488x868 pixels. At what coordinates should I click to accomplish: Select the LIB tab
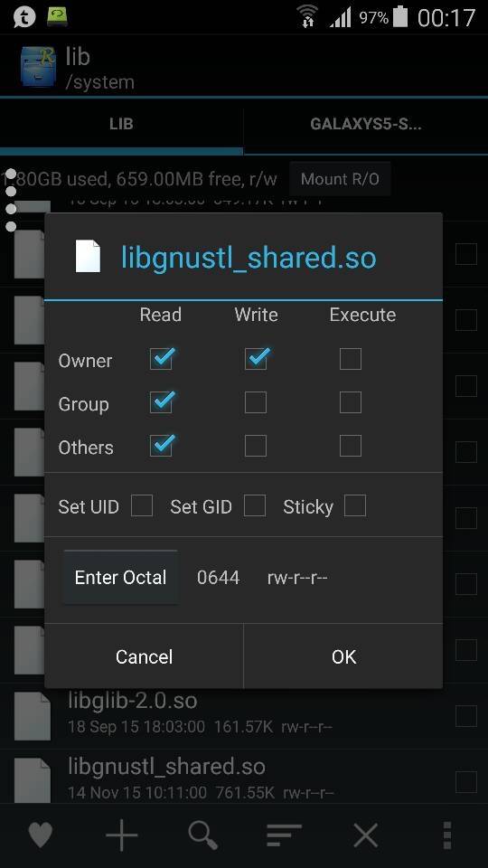coord(121,124)
